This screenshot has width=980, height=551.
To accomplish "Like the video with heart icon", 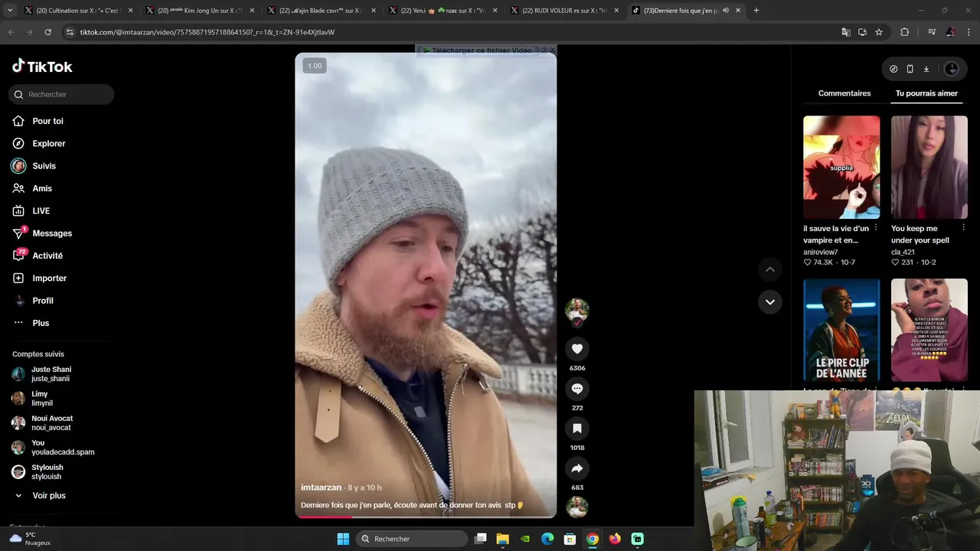I will (577, 349).
